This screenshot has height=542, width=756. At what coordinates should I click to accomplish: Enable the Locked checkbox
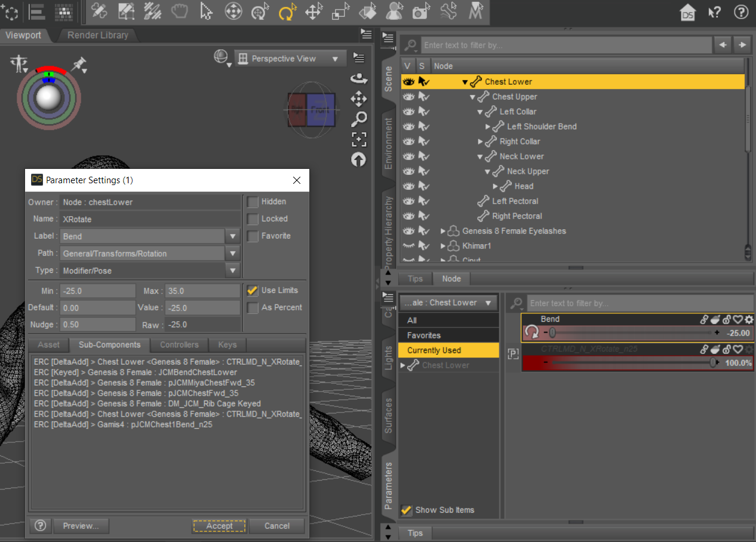[253, 219]
